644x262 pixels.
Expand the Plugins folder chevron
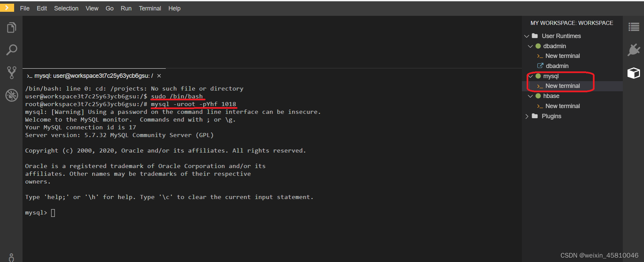pyautogui.click(x=527, y=116)
